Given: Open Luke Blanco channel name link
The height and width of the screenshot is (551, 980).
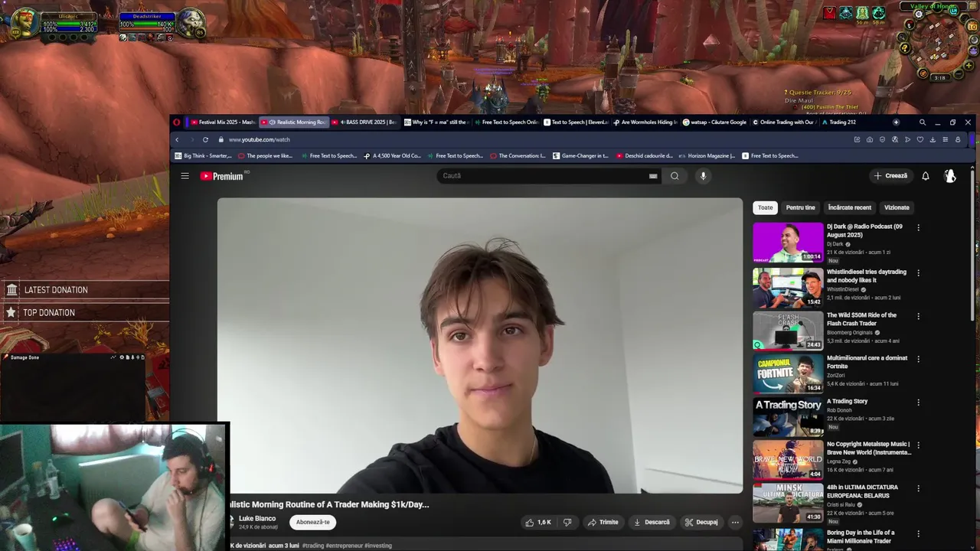Looking at the screenshot, I should tap(257, 518).
